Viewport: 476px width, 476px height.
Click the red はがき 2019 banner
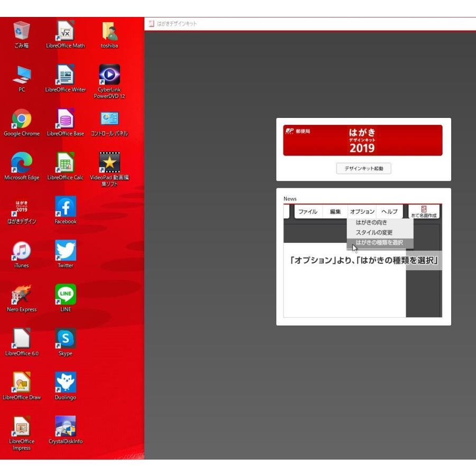363,141
